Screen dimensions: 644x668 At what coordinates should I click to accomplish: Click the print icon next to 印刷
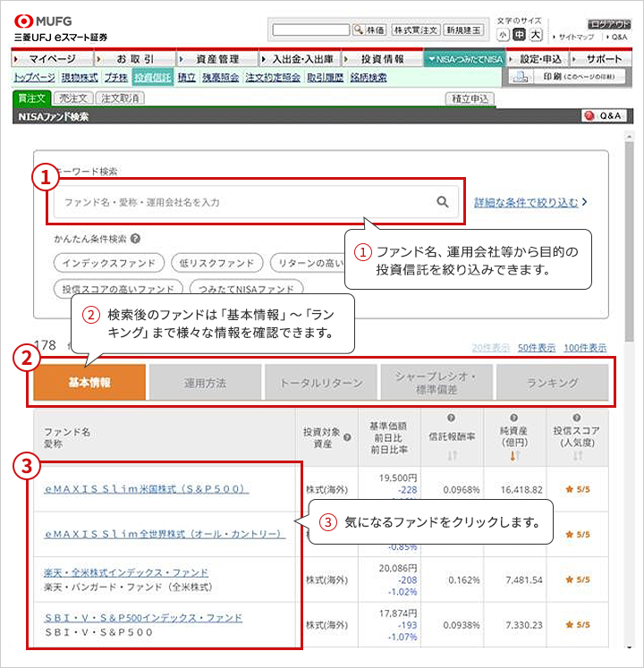520,77
